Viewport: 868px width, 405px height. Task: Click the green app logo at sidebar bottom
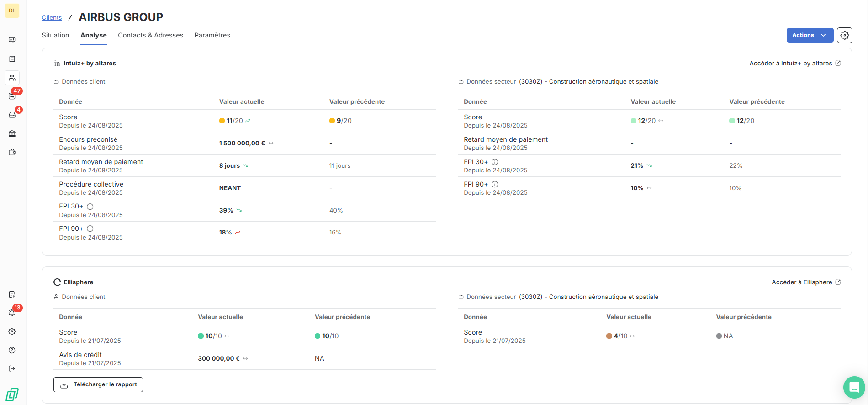pos(12,394)
